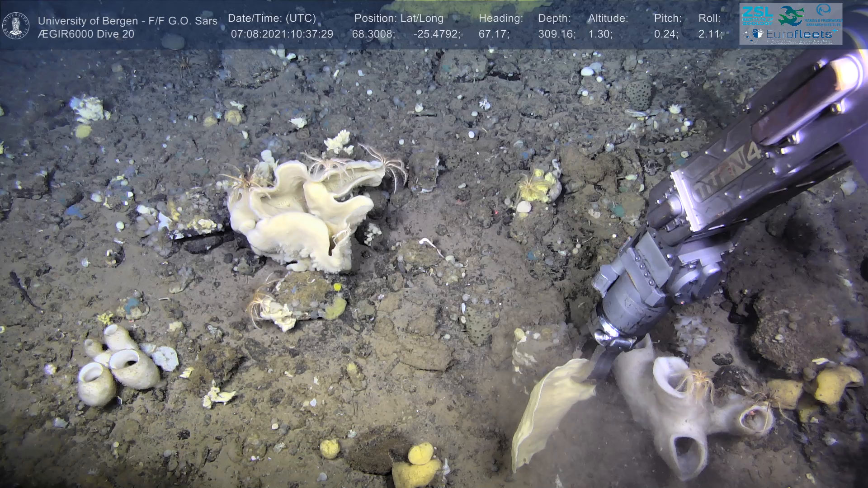Image resolution: width=868 pixels, height=488 pixels.
Task: Click the Date/Time (UTC) label
Action: [272, 19]
